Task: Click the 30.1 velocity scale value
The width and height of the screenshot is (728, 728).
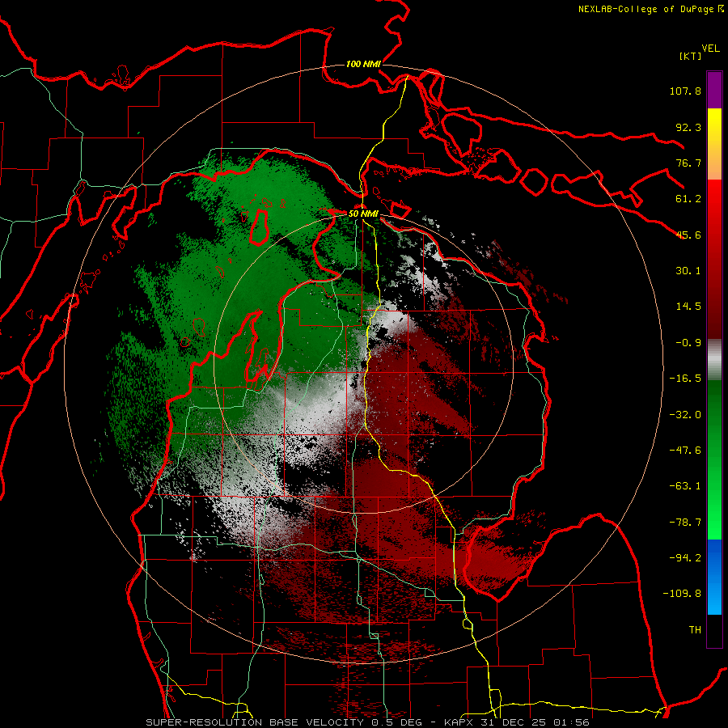Action: pos(688,271)
